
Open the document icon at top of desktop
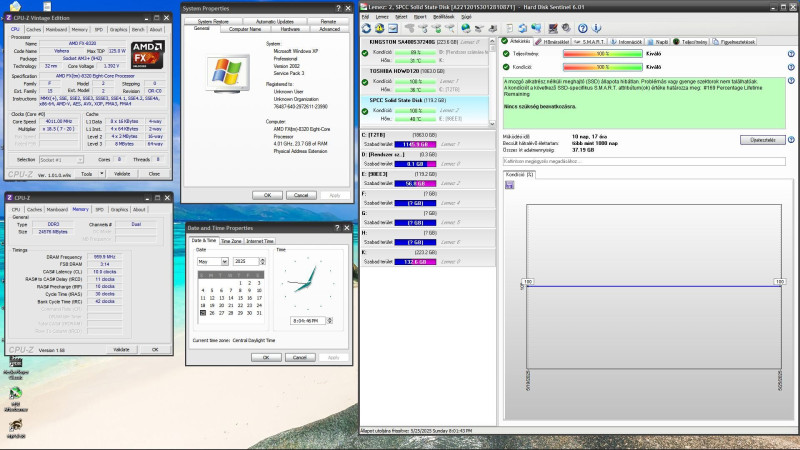tap(47, 6)
